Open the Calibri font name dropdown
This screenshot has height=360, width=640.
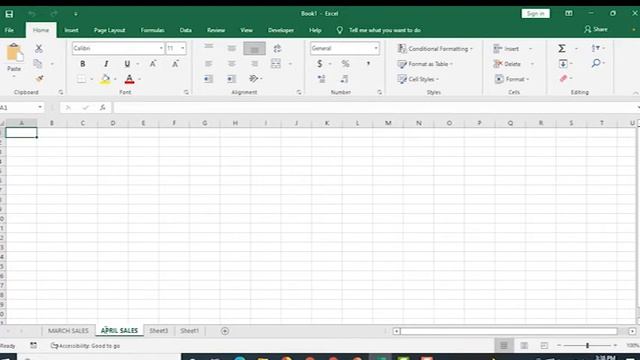[x=161, y=48]
